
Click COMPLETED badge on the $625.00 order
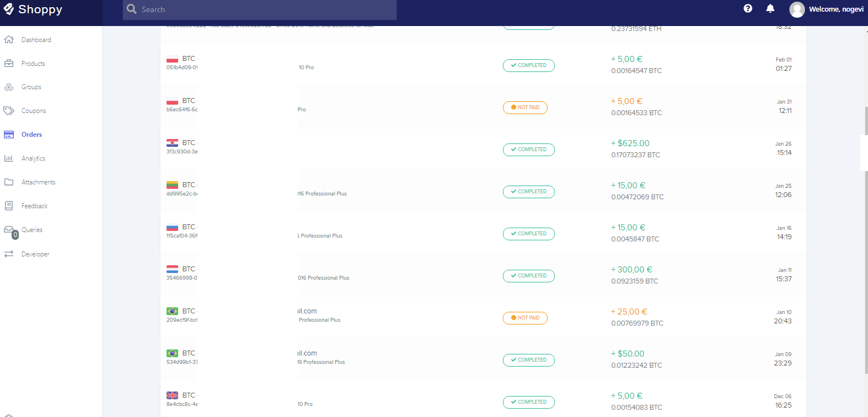pos(529,150)
